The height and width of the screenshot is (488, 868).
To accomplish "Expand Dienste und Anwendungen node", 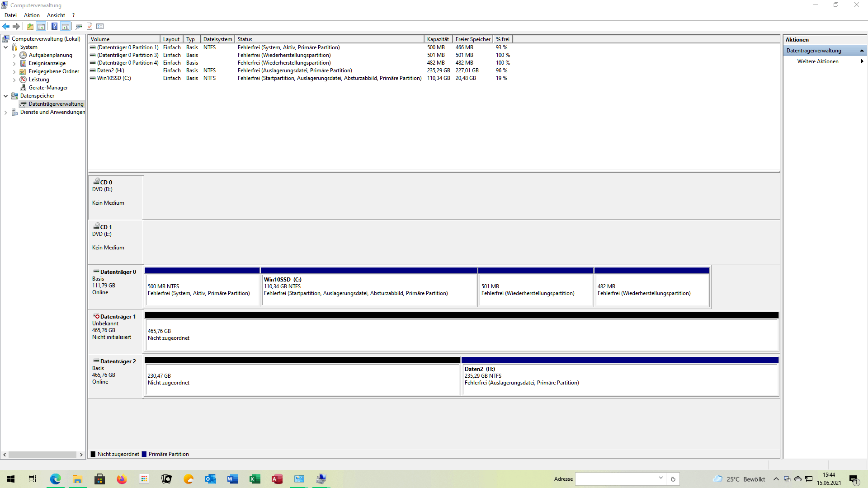I will click(5, 113).
